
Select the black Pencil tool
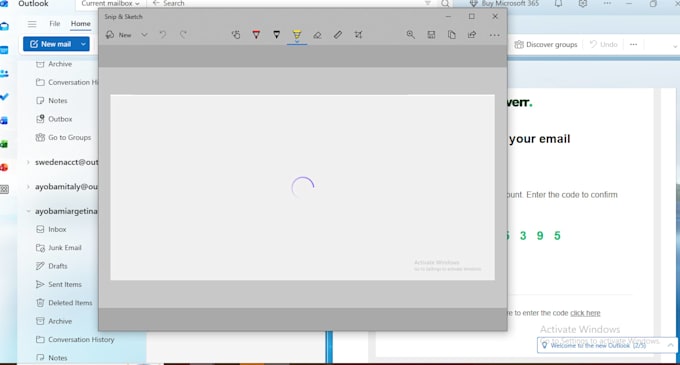[277, 35]
